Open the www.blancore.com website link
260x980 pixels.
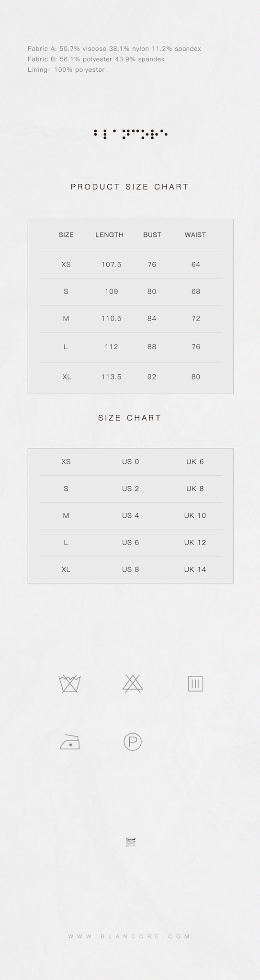[x=129, y=936]
